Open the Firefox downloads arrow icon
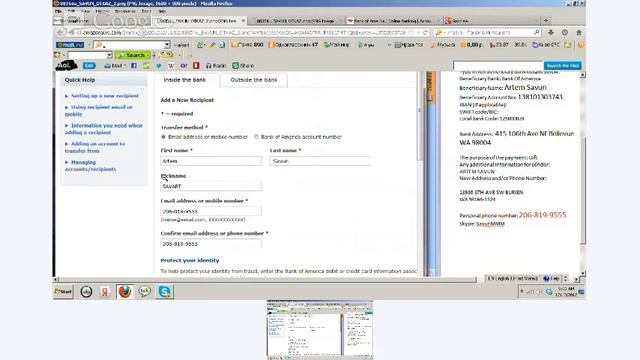This screenshot has width=640, height=360. [x=551, y=32]
